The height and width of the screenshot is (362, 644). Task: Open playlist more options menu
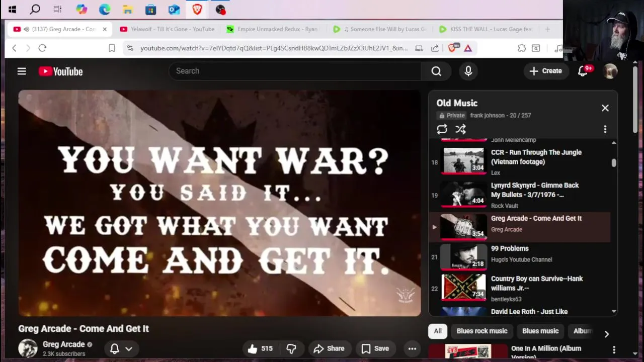(605, 129)
